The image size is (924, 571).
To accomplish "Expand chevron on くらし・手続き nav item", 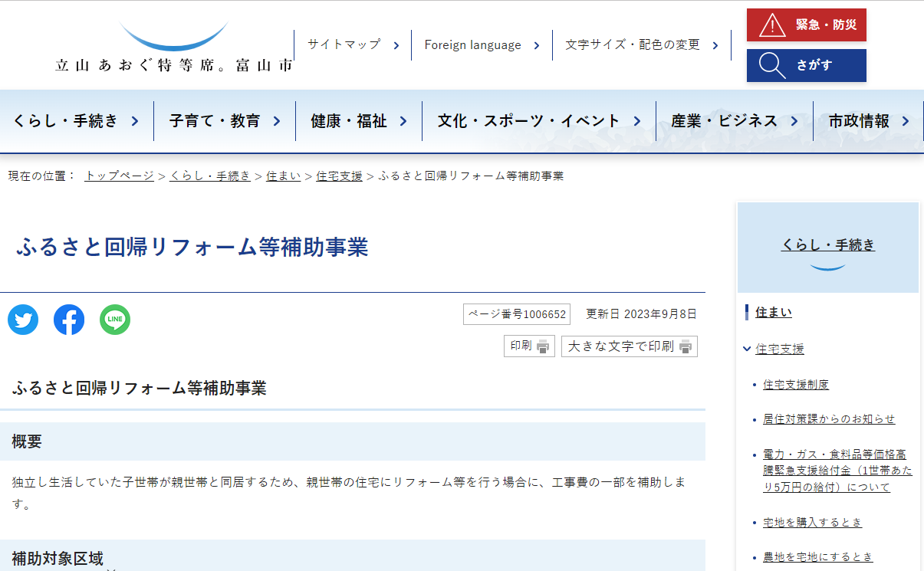I will tap(135, 121).
